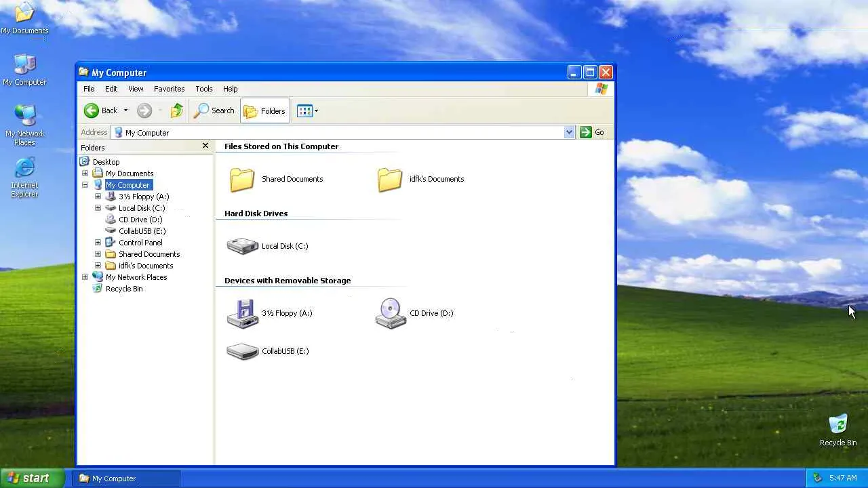Click Hard Disk Drives group header

click(256, 213)
